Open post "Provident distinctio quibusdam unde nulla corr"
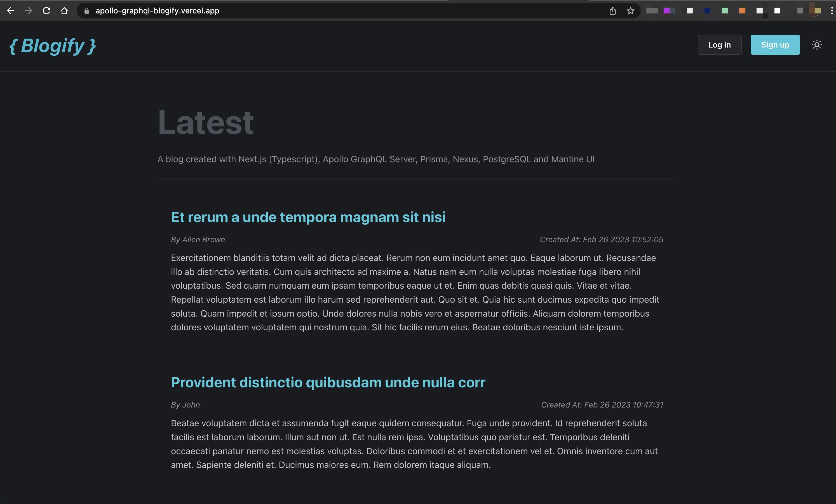This screenshot has height=504, width=836. tap(328, 383)
